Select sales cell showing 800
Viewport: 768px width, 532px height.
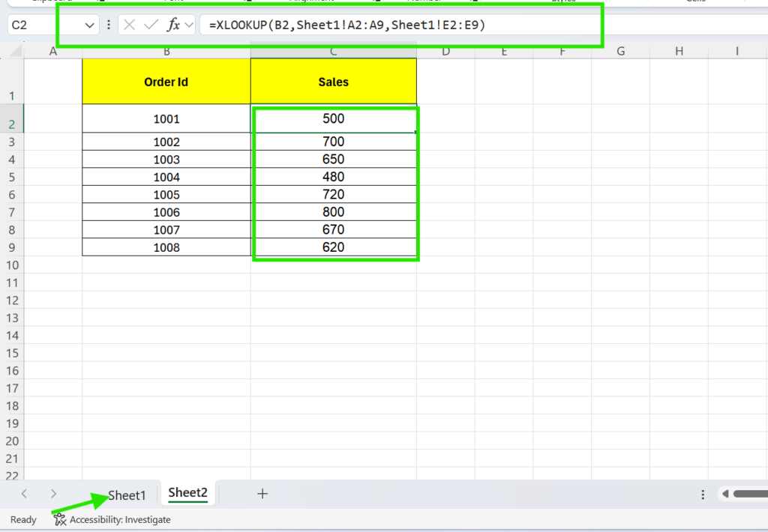(334, 212)
